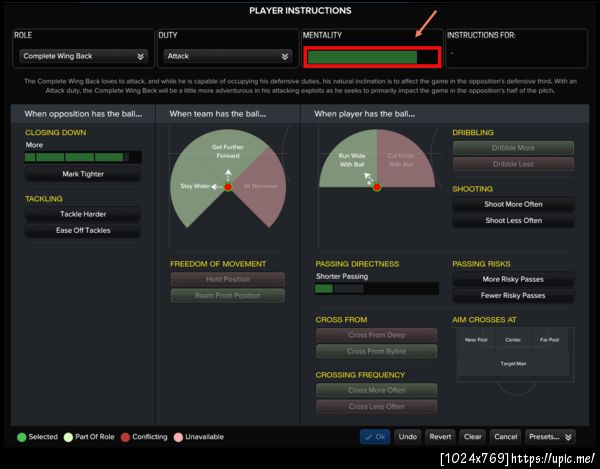600x469 pixels.
Task: Click the Revert button
Action: [x=440, y=437]
